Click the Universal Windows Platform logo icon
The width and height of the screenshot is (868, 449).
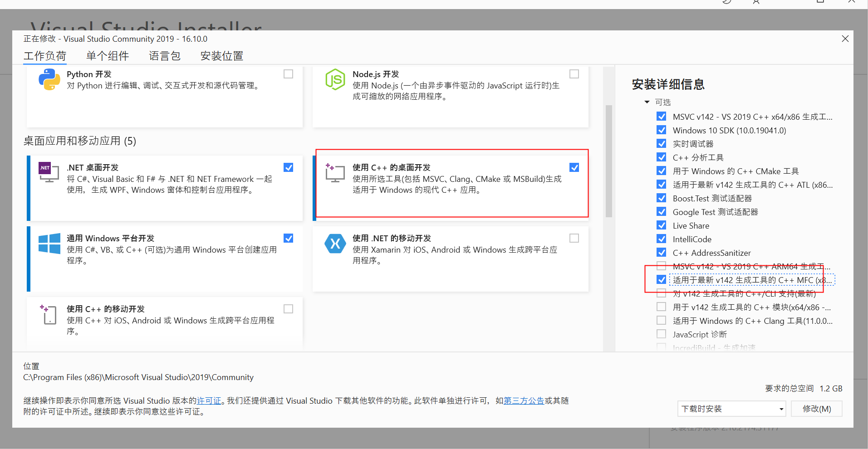point(49,244)
